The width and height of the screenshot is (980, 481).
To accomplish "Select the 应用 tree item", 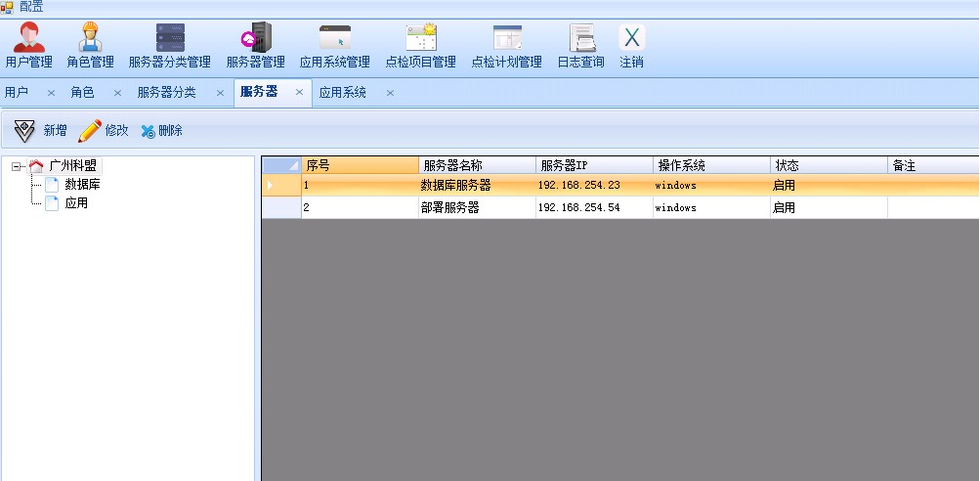I will (x=76, y=203).
